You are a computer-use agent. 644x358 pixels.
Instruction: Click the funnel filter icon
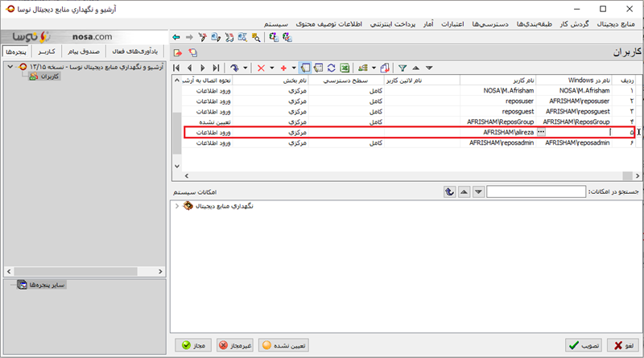[x=402, y=68]
